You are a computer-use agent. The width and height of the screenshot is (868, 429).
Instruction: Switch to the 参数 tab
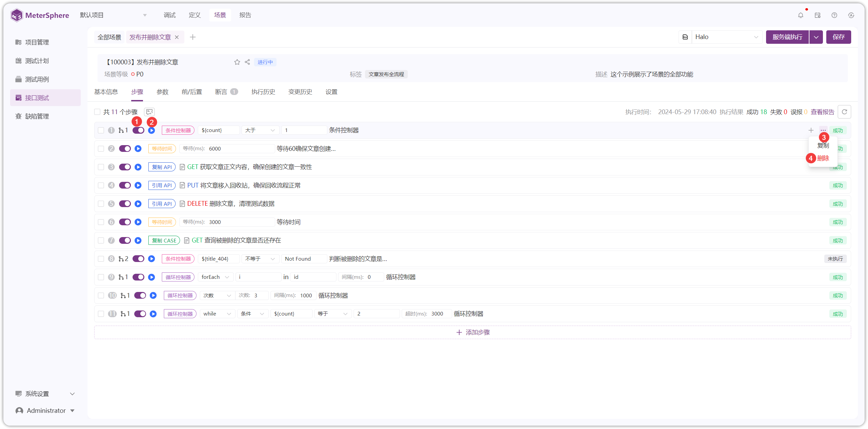[162, 92]
